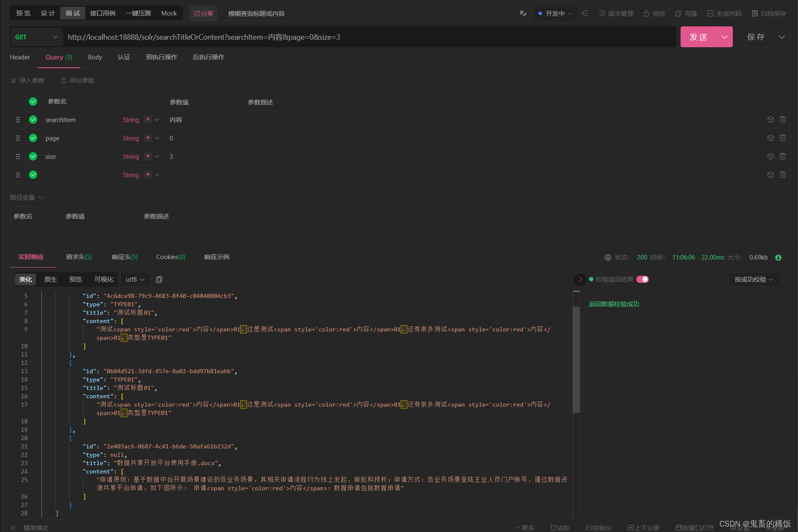Open the send button dropdown arrow
This screenshot has height=532, width=798.
(x=724, y=37)
